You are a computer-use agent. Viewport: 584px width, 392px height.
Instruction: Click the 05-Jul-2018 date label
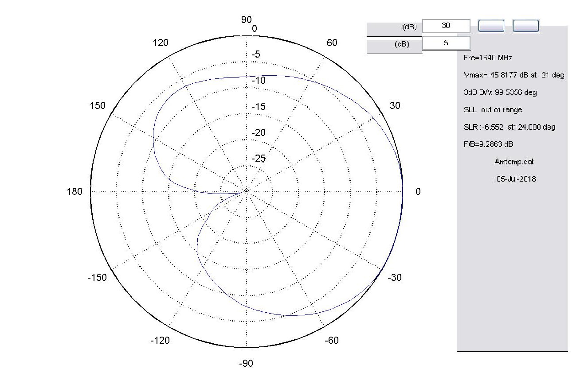[x=514, y=179]
